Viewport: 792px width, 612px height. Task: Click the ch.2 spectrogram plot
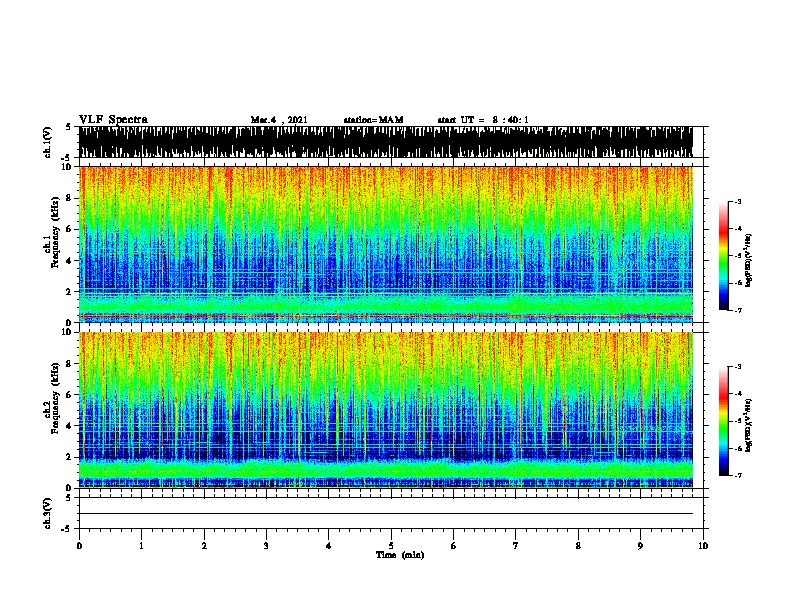coord(386,410)
